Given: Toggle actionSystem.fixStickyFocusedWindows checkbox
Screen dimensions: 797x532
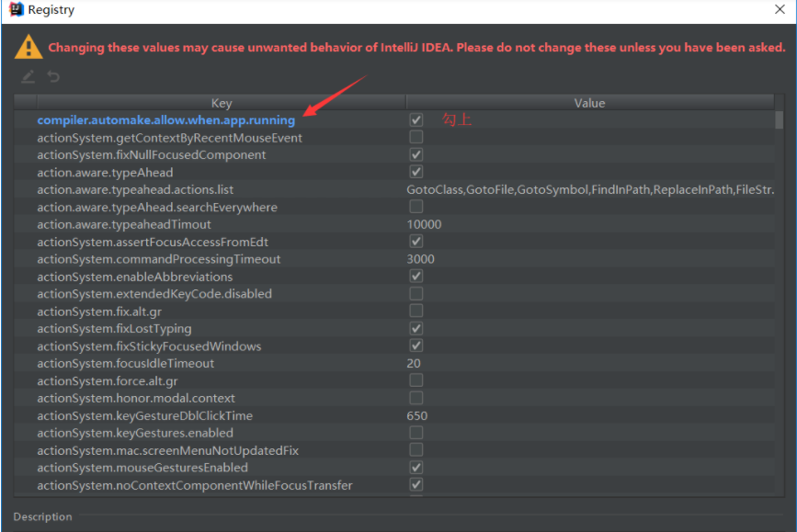Looking at the screenshot, I should tap(416, 346).
